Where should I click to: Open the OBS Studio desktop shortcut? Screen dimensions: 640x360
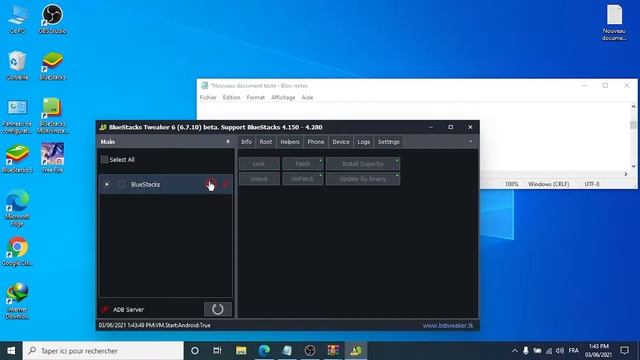(52, 19)
